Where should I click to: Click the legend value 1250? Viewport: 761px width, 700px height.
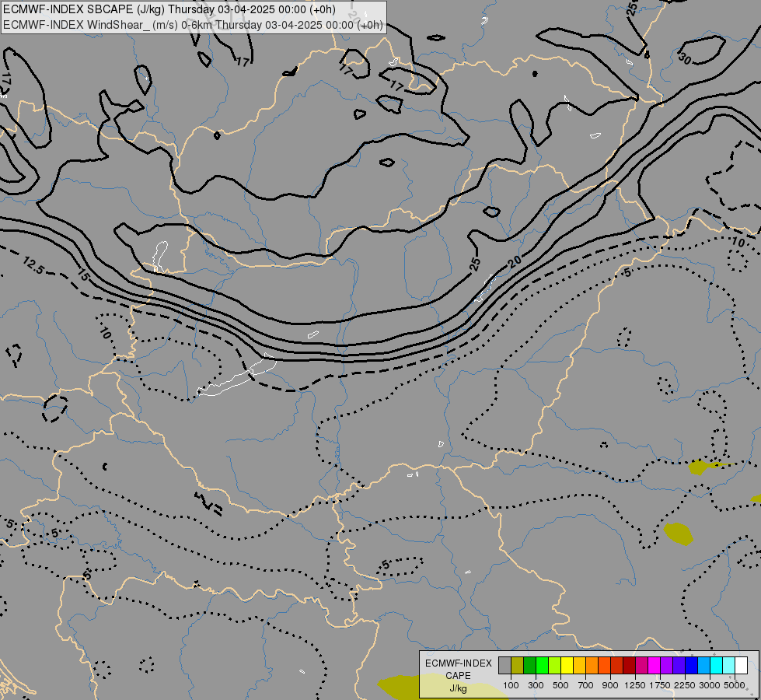635,685
